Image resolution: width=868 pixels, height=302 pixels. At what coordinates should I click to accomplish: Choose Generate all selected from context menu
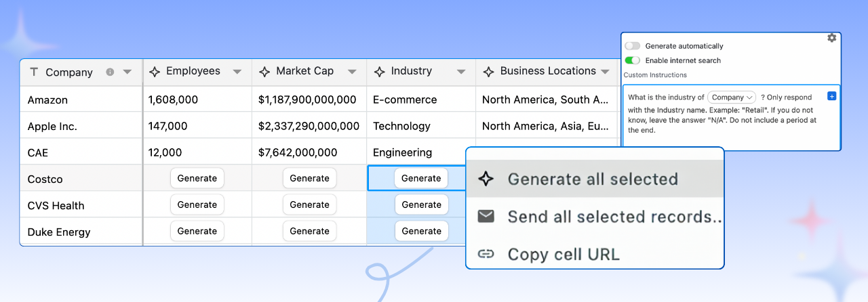click(593, 179)
